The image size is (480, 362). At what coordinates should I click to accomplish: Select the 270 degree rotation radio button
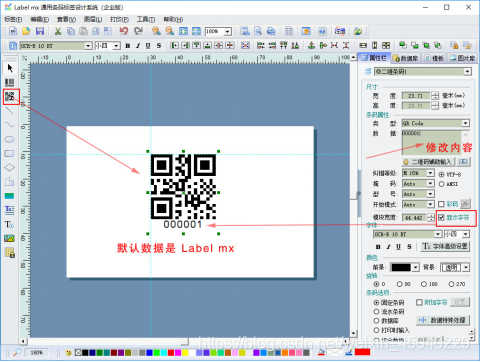[x=451, y=284]
